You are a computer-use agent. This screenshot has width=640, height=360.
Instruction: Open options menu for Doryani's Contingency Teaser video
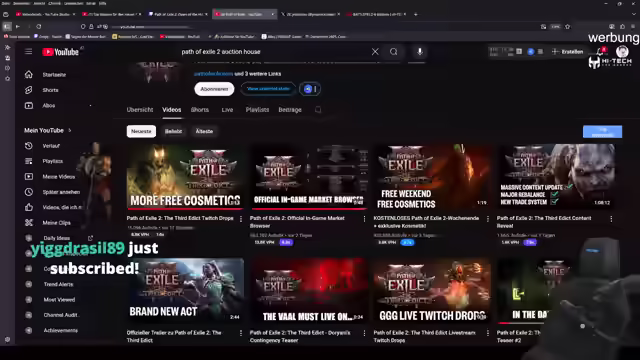tap(364, 333)
